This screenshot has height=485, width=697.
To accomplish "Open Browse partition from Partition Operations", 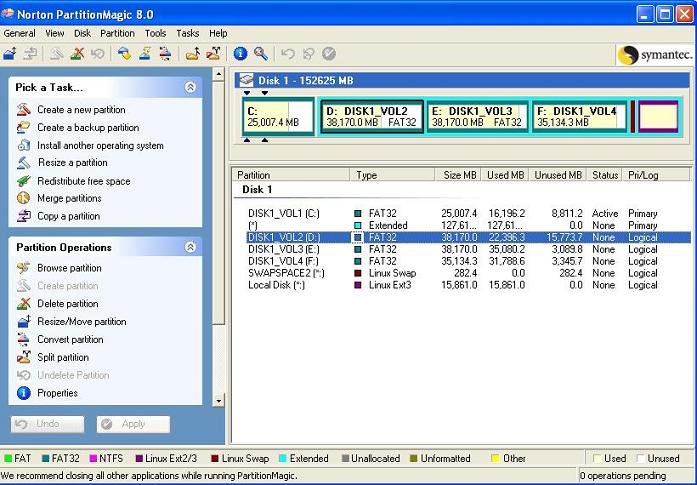I will pyautogui.click(x=69, y=268).
